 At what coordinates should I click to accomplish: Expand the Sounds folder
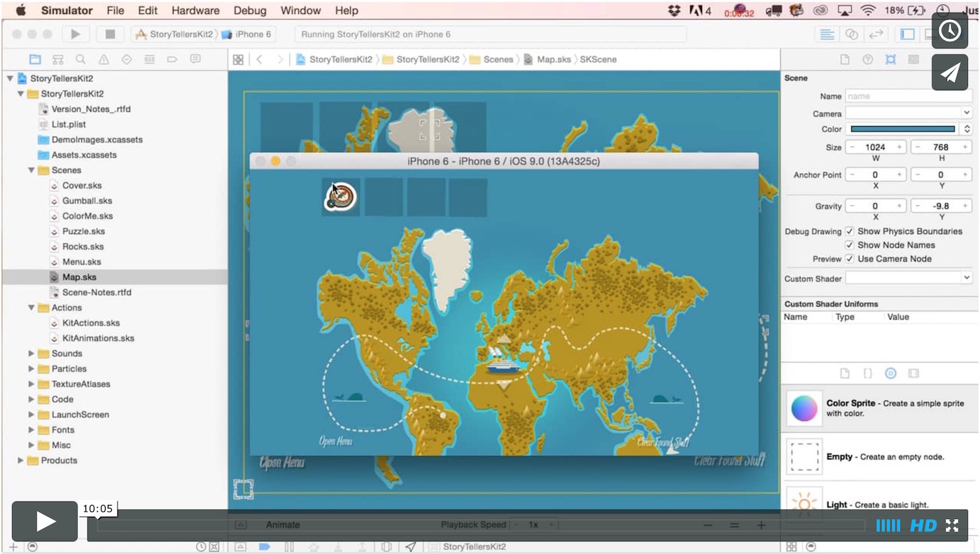(x=31, y=354)
